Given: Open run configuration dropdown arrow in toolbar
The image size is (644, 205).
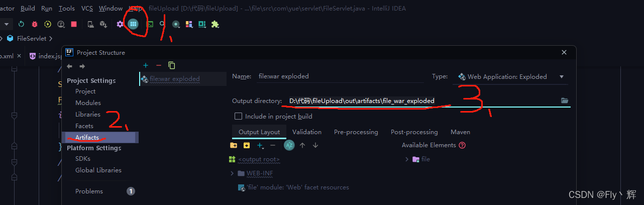Looking at the screenshot, I should [x=7, y=24].
